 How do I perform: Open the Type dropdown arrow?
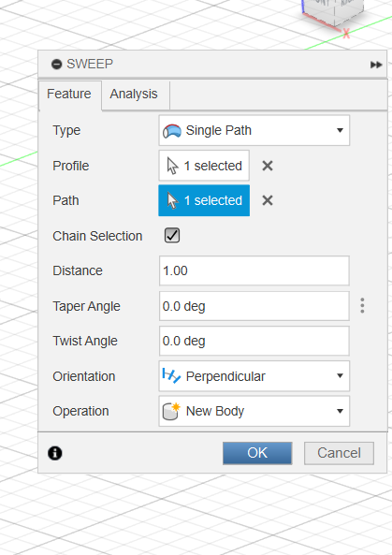click(340, 130)
